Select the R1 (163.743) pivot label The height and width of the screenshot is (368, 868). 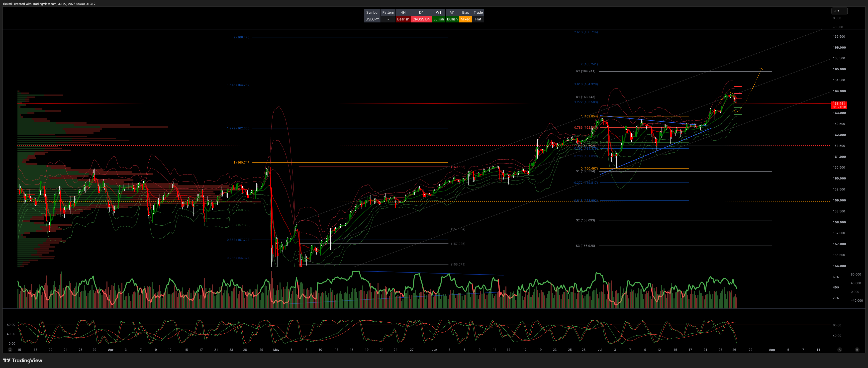586,97
